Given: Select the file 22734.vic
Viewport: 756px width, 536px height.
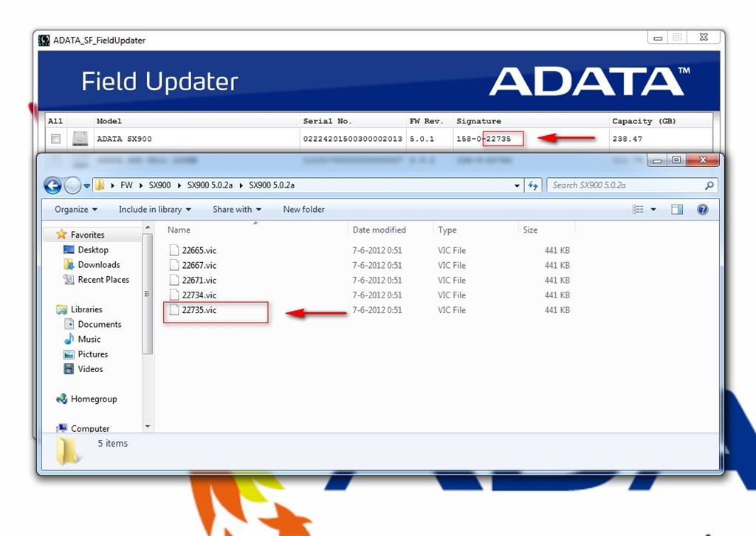Looking at the screenshot, I should pos(199,295).
